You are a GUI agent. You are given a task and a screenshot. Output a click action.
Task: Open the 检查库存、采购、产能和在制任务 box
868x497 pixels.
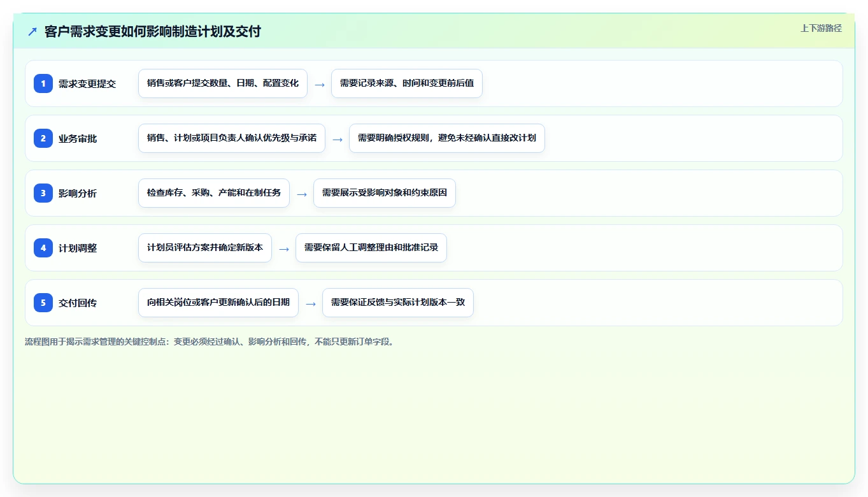click(x=214, y=193)
